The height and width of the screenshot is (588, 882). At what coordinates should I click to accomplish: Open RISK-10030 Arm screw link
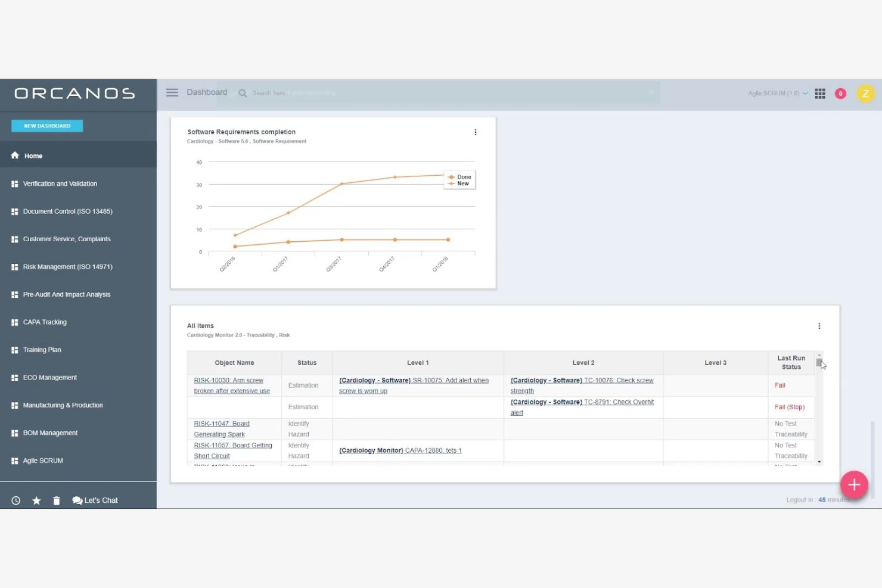click(x=228, y=385)
